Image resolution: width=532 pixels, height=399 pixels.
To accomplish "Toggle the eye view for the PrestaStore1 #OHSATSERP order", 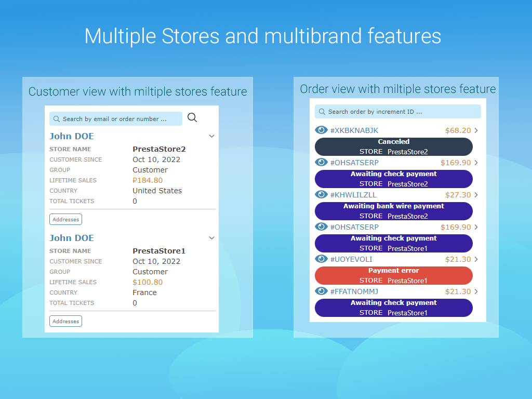I will pyautogui.click(x=321, y=227).
